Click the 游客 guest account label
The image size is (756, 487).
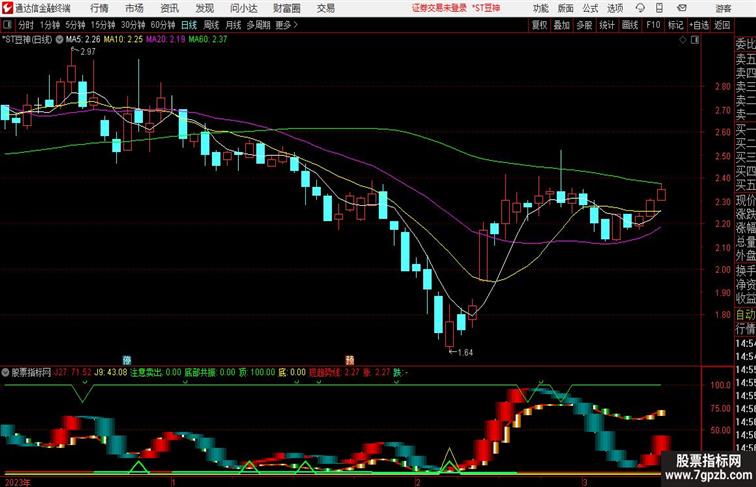tap(723, 8)
